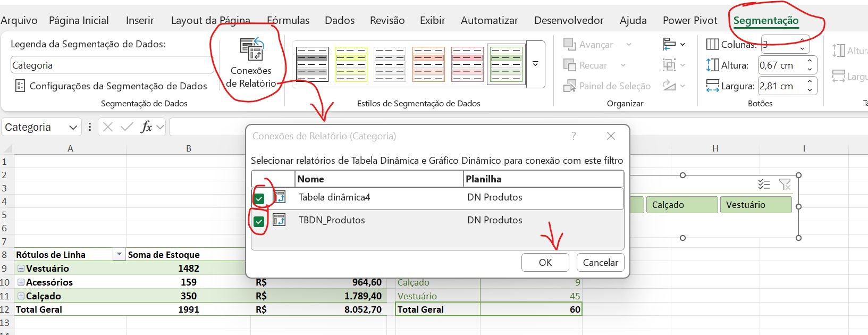Close the Conexões de Relatório dialog
868x335 pixels.
click(x=611, y=136)
